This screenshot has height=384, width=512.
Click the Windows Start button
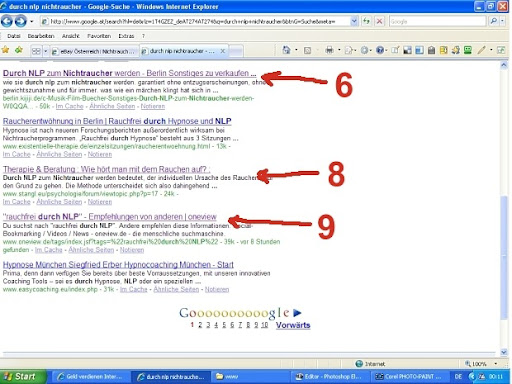click(23, 377)
